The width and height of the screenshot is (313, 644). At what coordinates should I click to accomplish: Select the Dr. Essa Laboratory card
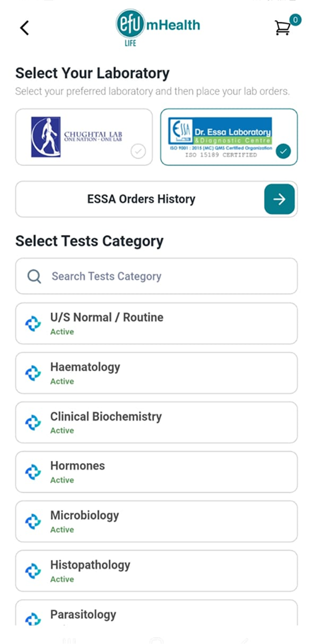[x=229, y=137]
